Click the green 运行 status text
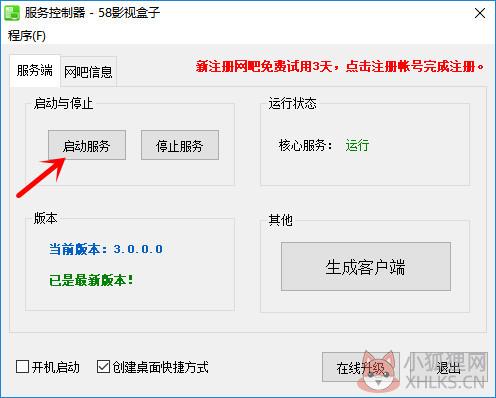 (x=357, y=145)
